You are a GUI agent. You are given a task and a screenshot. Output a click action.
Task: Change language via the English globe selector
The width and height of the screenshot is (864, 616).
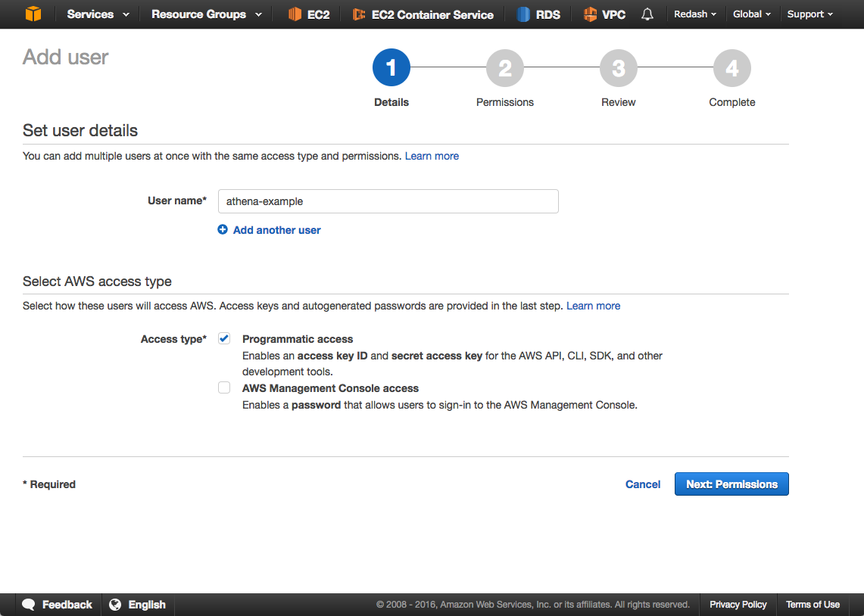point(138,605)
